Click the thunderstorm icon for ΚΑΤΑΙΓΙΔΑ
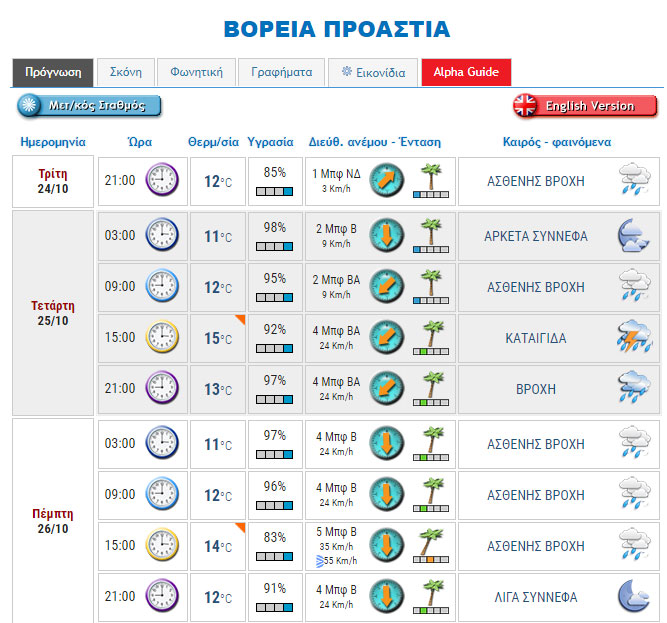The height and width of the screenshot is (623, 667). coord(631,338)
